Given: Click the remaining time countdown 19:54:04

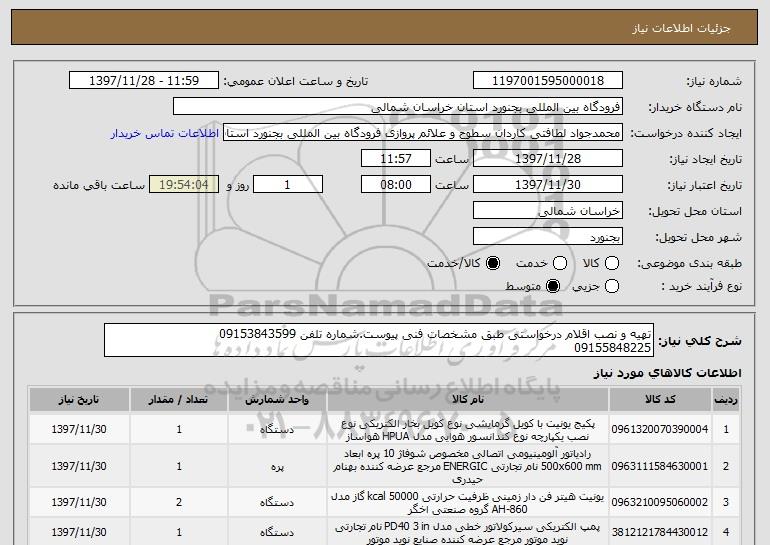Looking at the screenshot, I should (184, 185).
